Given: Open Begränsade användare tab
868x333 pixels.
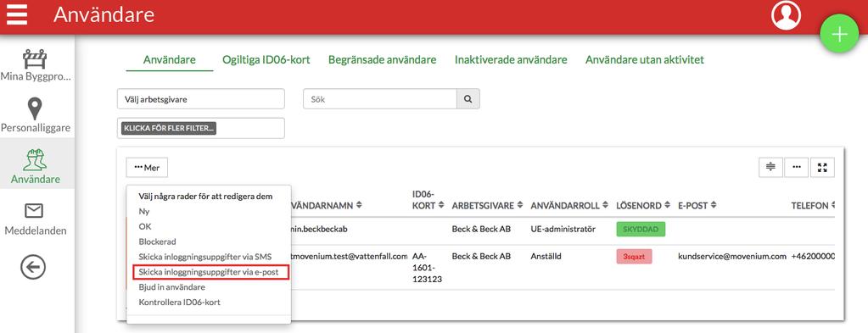Looking at the screenshot, I should (382, 60).
